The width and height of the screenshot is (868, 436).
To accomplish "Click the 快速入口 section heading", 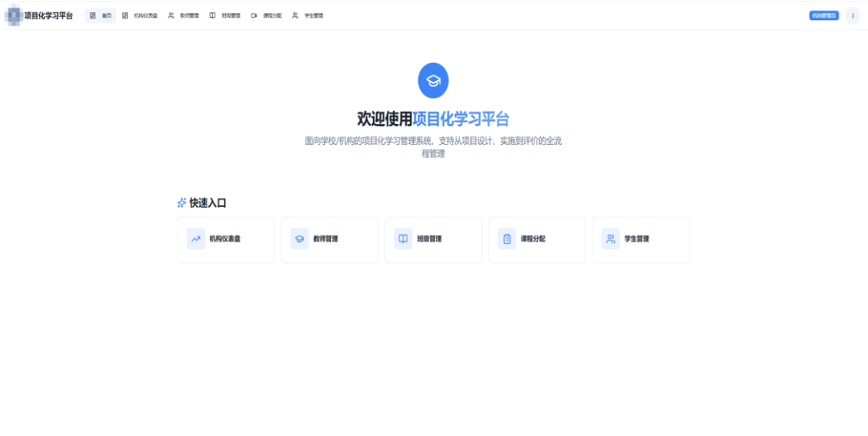I will tap(207, 204).
